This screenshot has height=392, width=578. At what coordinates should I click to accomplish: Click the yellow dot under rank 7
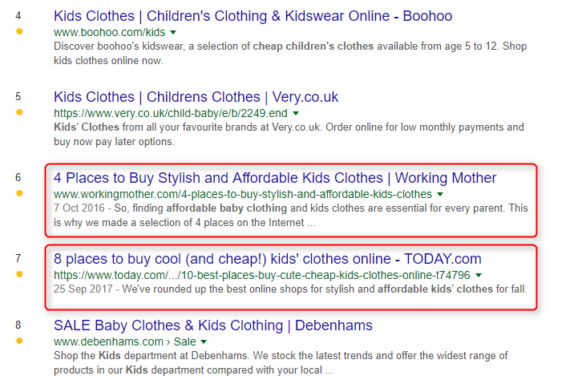[19, 274]
